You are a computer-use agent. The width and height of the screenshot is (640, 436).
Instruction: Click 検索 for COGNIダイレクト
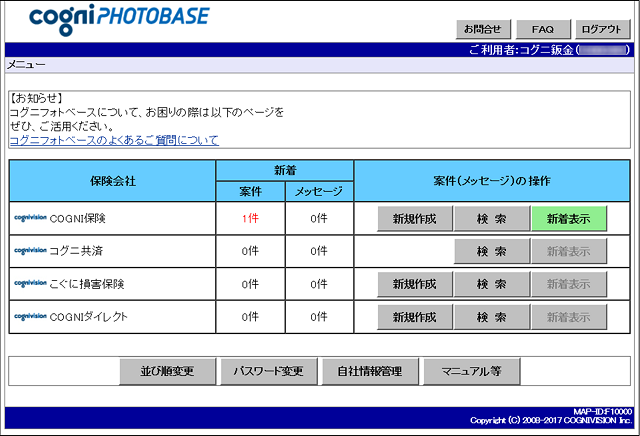[x=492, y=317]
